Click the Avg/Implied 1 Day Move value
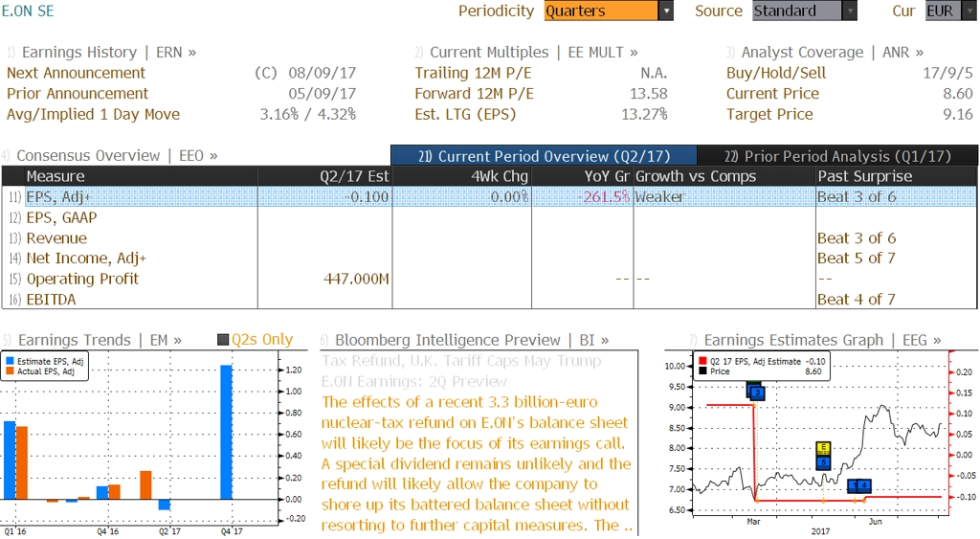 [x=307, y=115]
